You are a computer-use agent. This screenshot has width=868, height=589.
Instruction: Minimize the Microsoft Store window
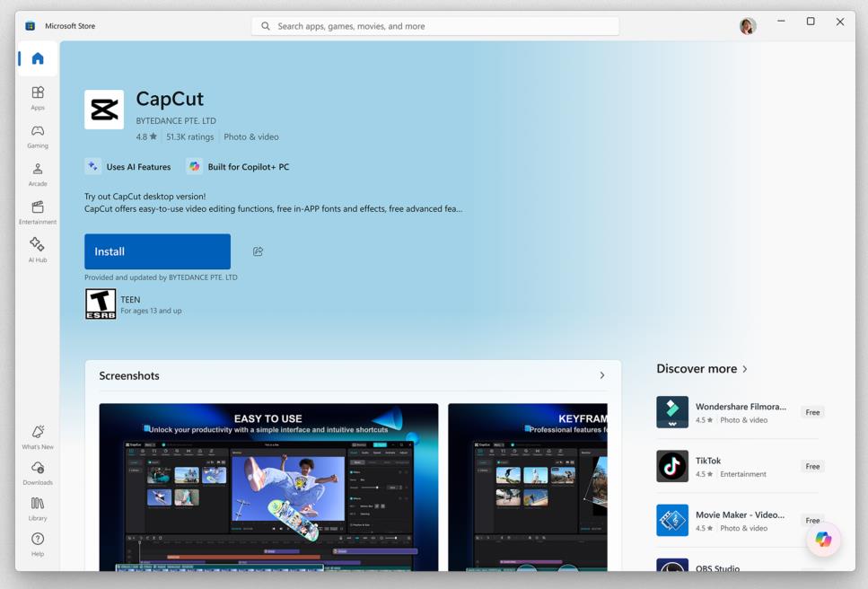point(781,21)
